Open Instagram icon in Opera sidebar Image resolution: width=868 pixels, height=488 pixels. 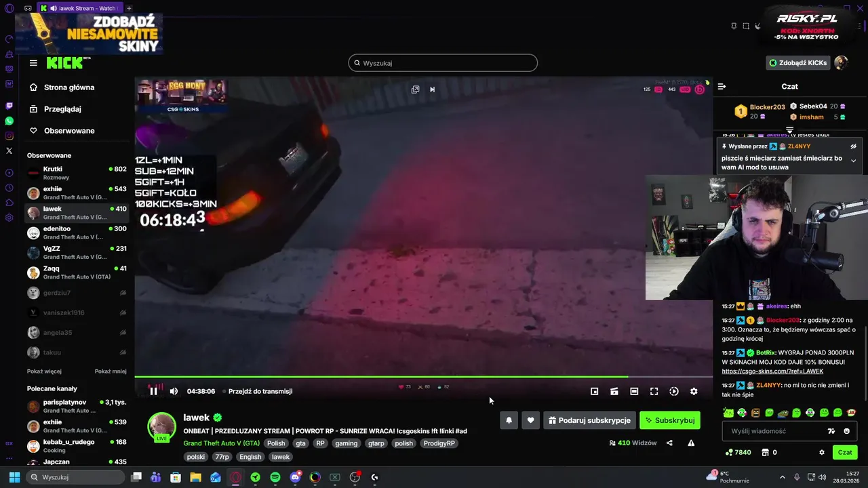click(9, 136)
